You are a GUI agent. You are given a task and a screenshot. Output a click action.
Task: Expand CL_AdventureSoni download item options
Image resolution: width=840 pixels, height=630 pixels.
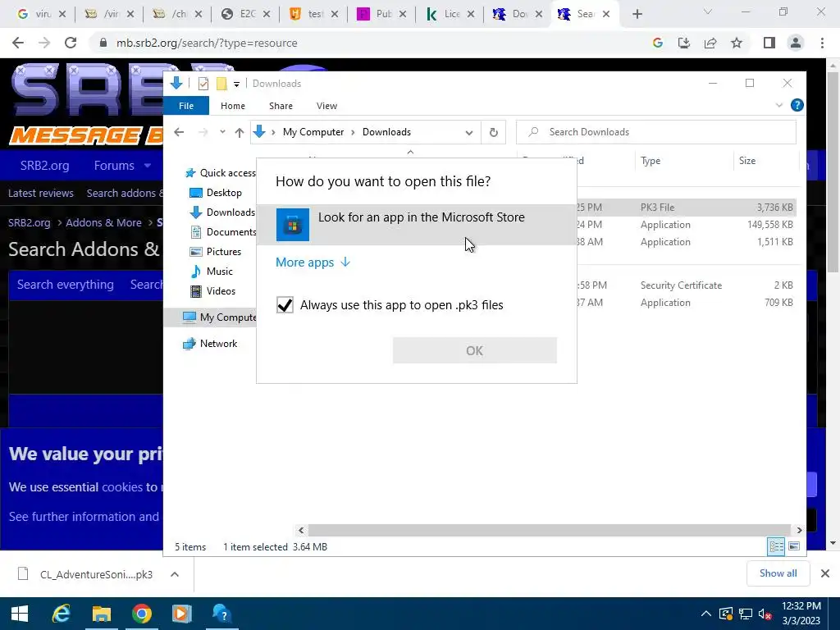tap(174, 574)
